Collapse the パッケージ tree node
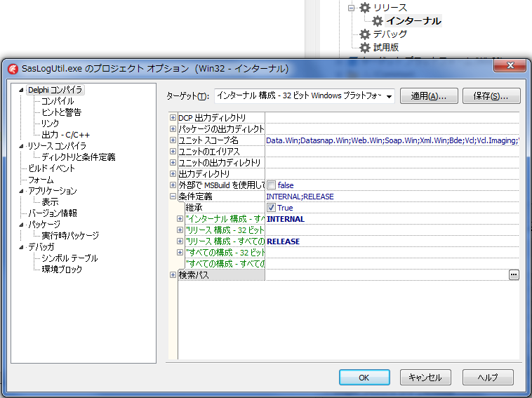This screenshot has width=532, height=398. [21, 225]
